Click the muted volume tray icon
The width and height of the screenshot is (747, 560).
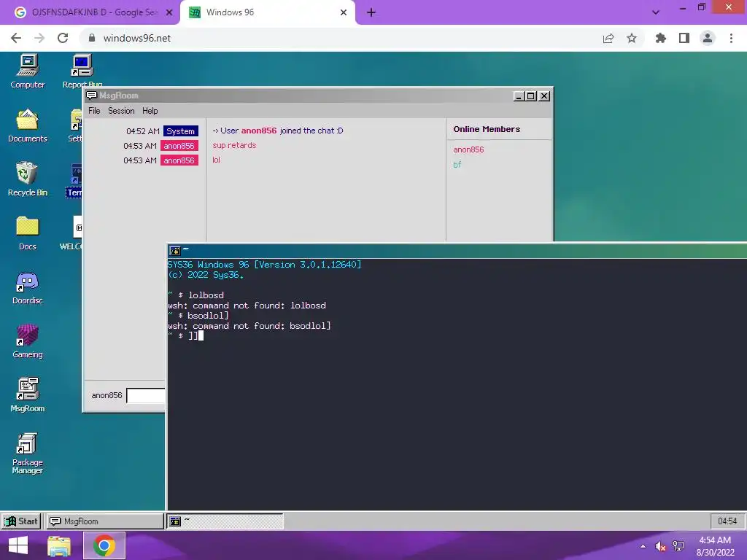(660, 546)
